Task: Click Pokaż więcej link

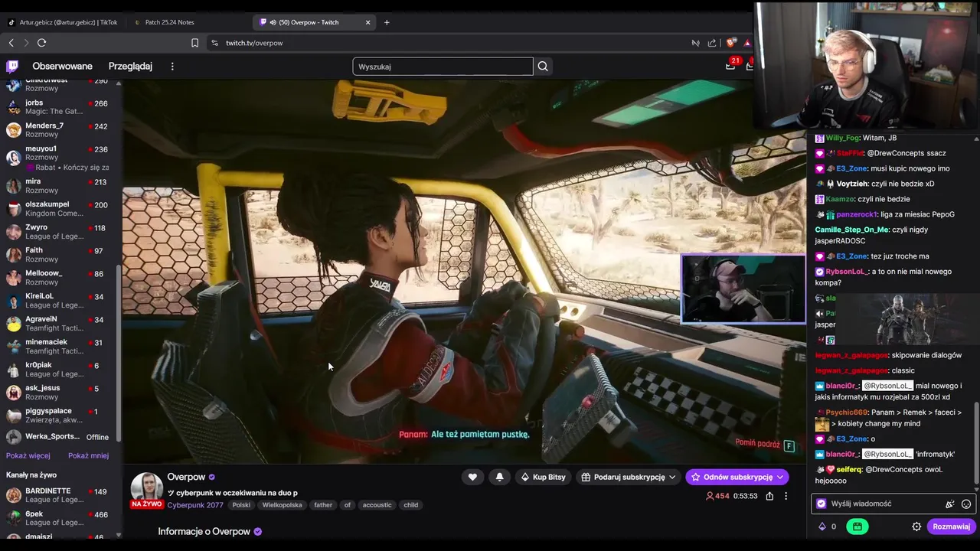Action: [28, 455]
